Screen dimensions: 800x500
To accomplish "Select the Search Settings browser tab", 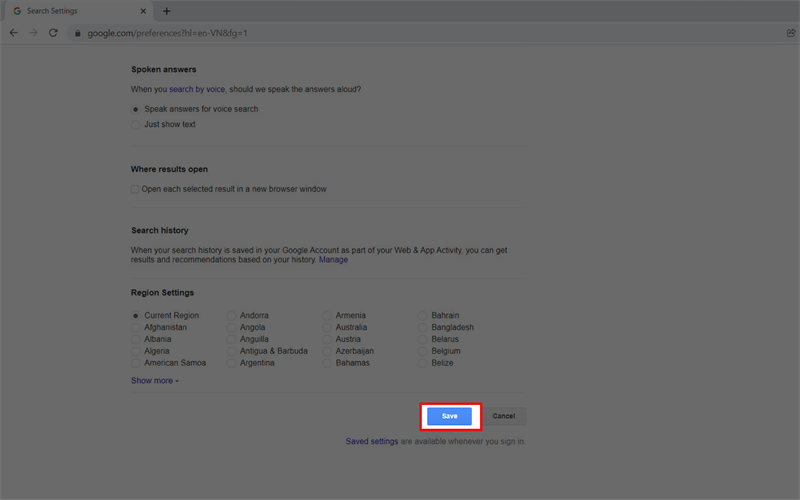I will pyautogui.click(x=75, y=11).
